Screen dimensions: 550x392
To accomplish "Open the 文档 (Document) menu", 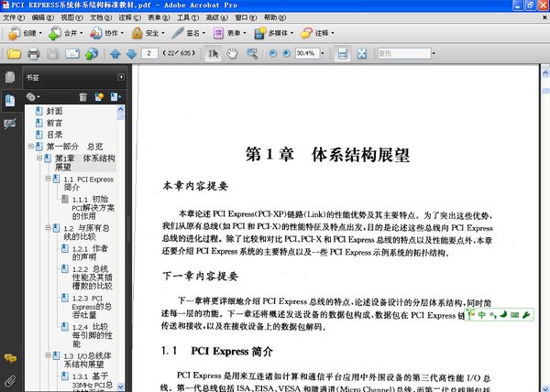I will (101, 17).
